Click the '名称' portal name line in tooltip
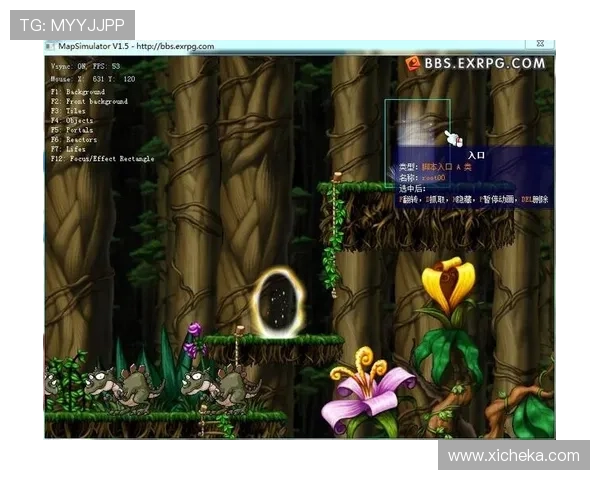Image resolution: width=600 pixels, height=480 pixels. tap(422, 178)
